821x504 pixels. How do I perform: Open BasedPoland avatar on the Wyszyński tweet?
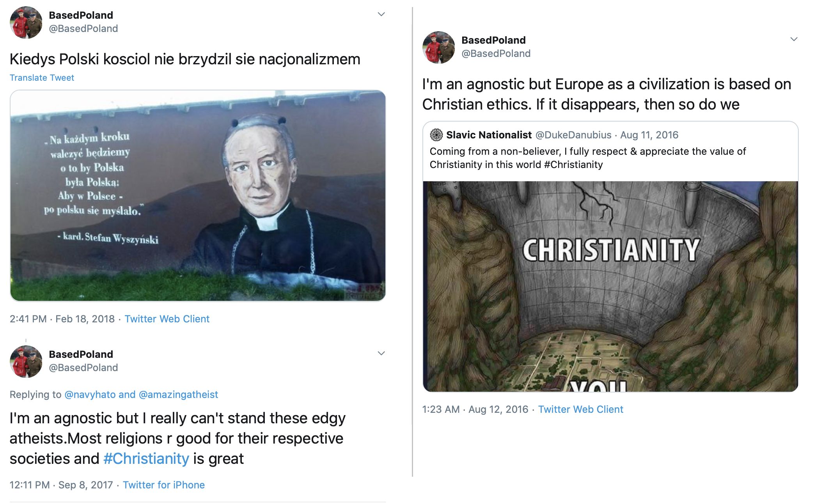(x=26, y=22)
